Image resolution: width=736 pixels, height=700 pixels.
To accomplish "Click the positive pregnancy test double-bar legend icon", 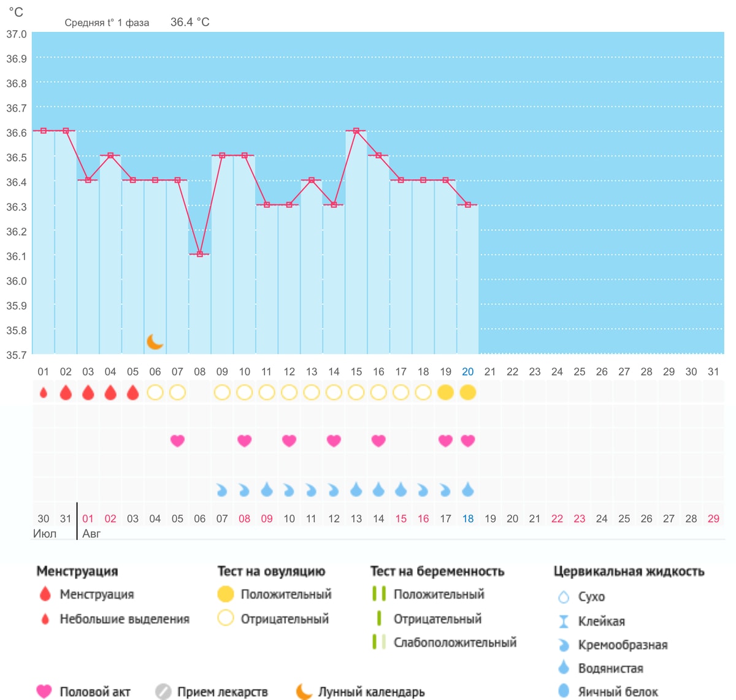I will [379, 594].
